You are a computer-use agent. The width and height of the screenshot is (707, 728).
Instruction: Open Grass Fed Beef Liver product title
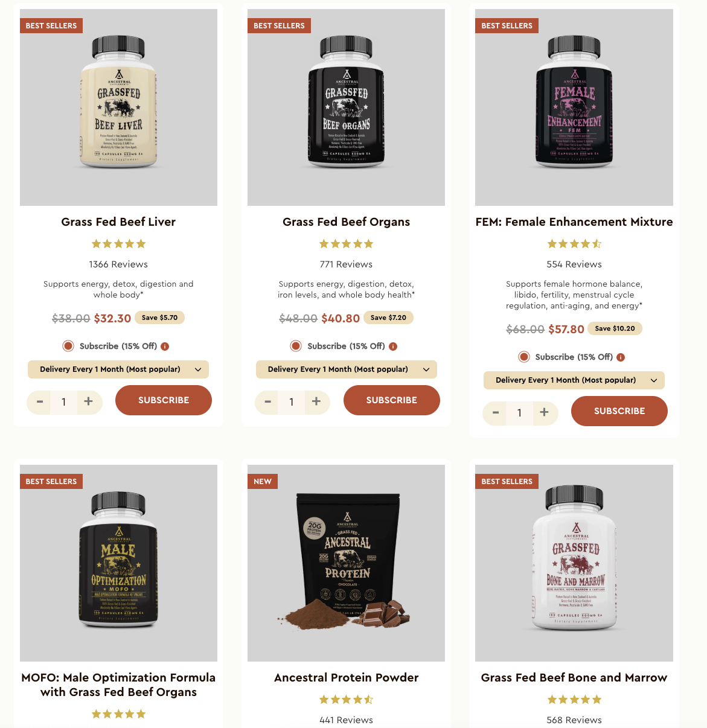[118, 222]
